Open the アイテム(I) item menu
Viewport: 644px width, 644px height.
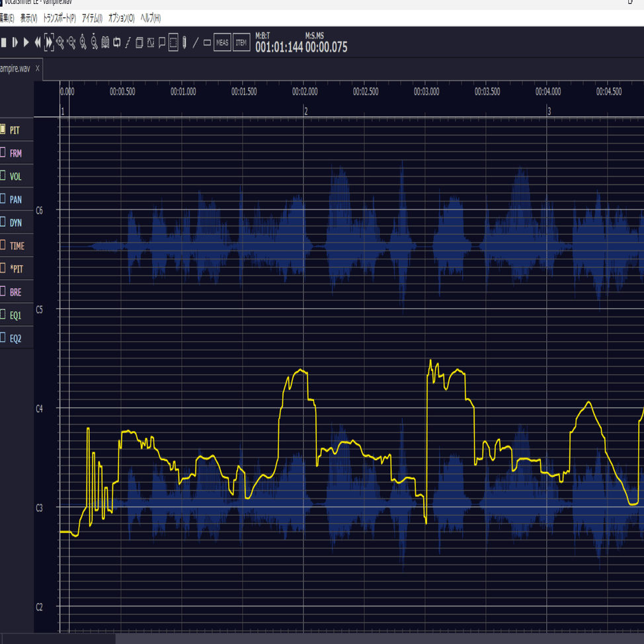[x=92, y=18]
